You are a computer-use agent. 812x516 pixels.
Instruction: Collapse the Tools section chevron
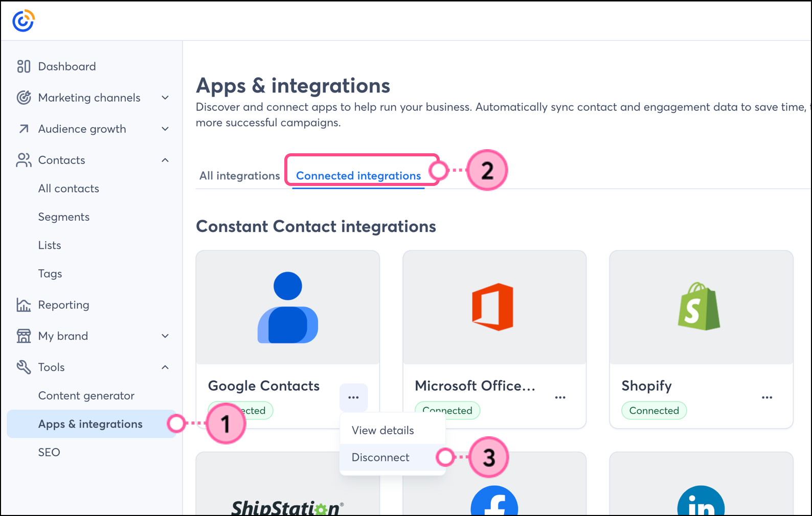[165, 367]
